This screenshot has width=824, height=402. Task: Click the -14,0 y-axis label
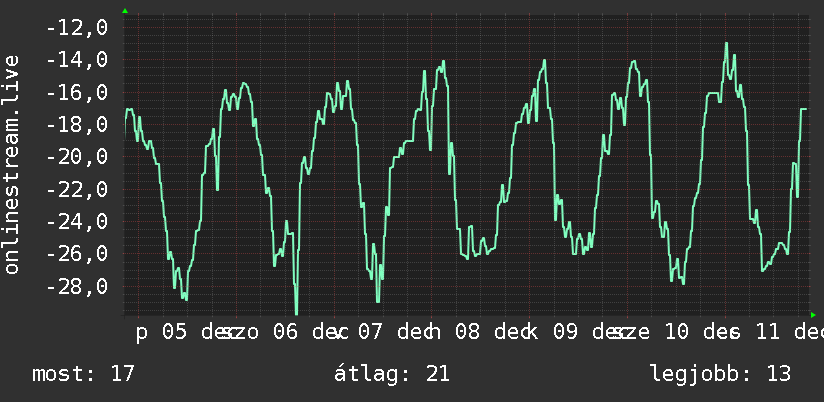coord(77,60)
